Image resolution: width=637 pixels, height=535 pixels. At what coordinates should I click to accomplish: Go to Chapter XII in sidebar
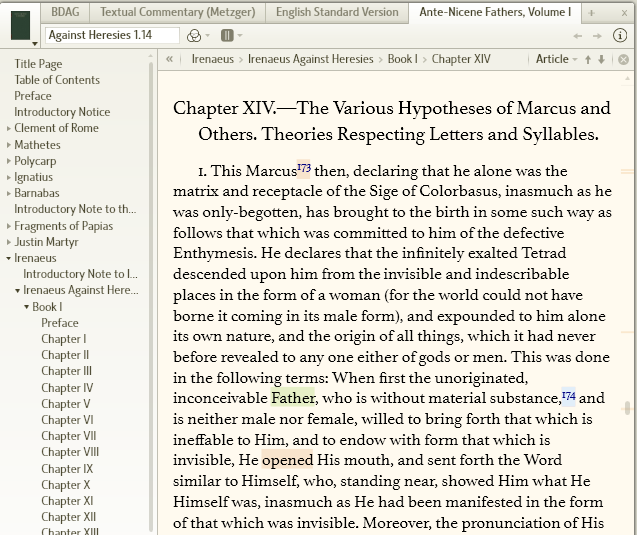pyautogui.click(x=69, y=517)
